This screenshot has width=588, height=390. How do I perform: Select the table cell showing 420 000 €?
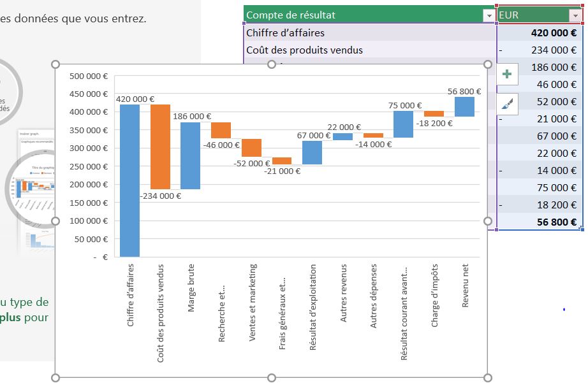[x=540, y=32]
